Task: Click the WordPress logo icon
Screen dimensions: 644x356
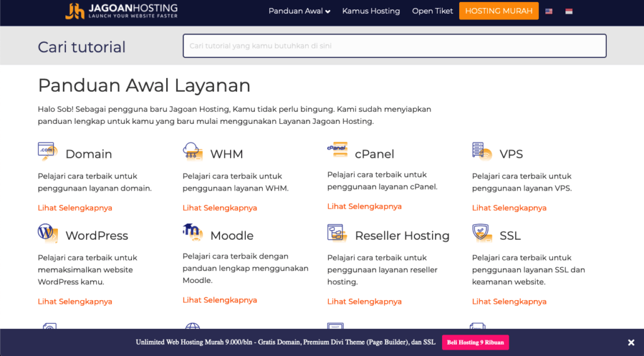Action: pos(48,233)
